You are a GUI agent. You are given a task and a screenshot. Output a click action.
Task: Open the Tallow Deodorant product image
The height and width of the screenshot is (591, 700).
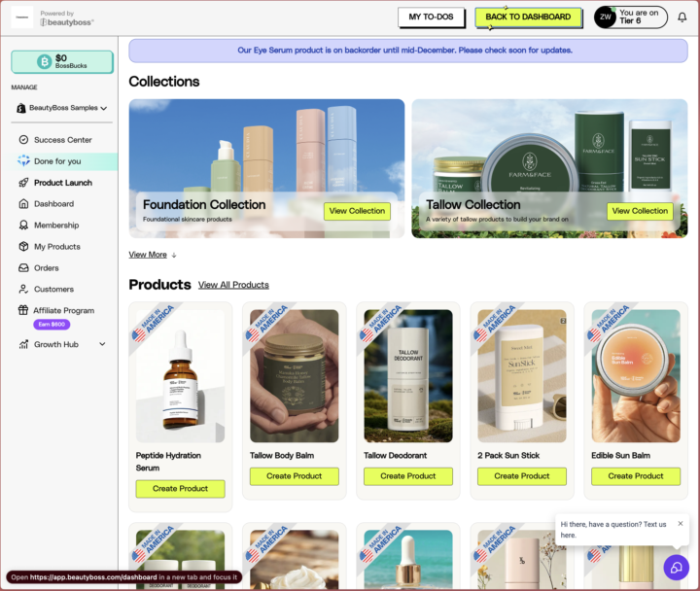(408, 376)
